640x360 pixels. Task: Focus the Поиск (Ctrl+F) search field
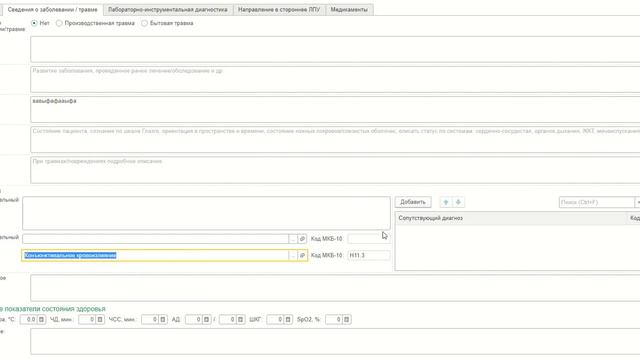596,202
